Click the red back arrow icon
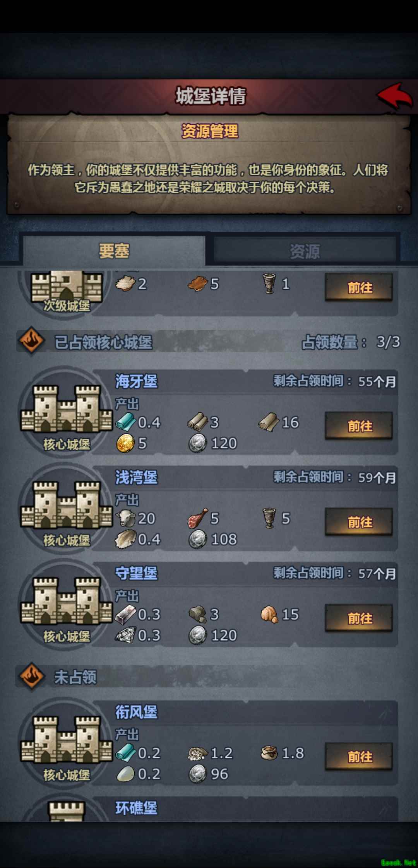 click(x=394, y=95)
